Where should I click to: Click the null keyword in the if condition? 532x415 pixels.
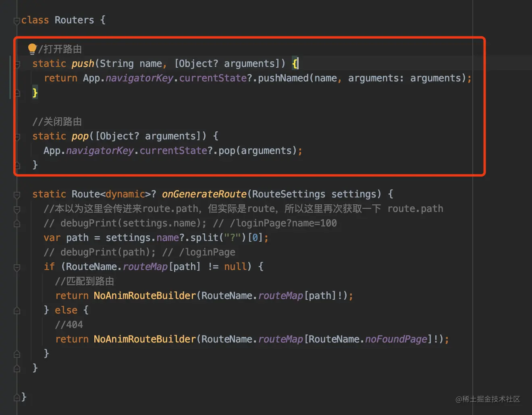click(x=235, y=267)
